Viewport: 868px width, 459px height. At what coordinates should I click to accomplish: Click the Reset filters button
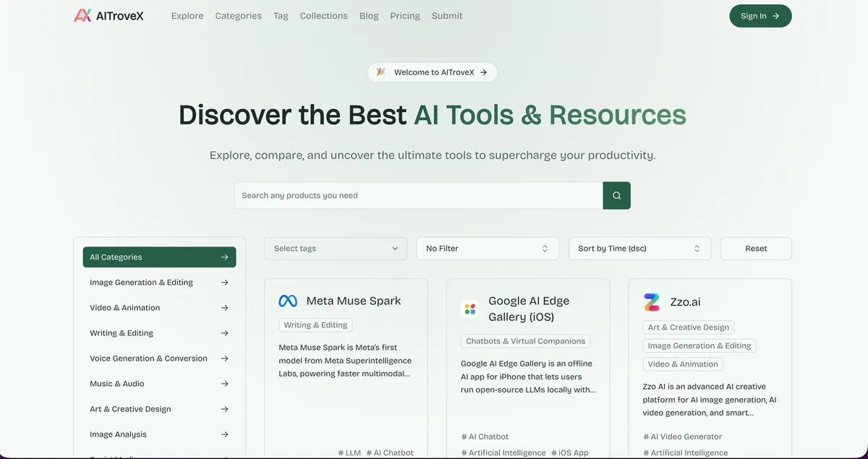click(x=756, y=248)
